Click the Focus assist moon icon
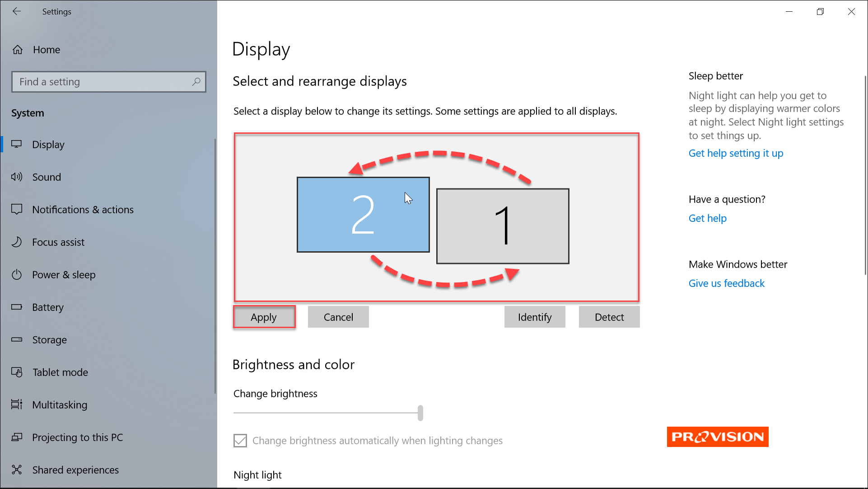The image size is (868, 489). tap(17, 242)
